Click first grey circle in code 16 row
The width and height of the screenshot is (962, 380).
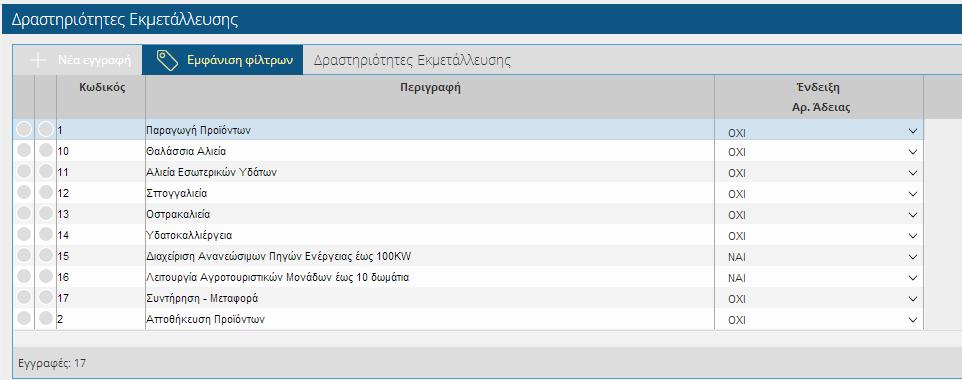click(x=24, y=276)
